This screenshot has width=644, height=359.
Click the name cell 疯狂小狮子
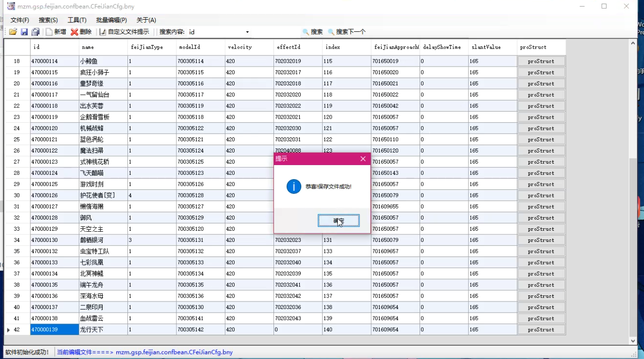(x=103, y=72)
